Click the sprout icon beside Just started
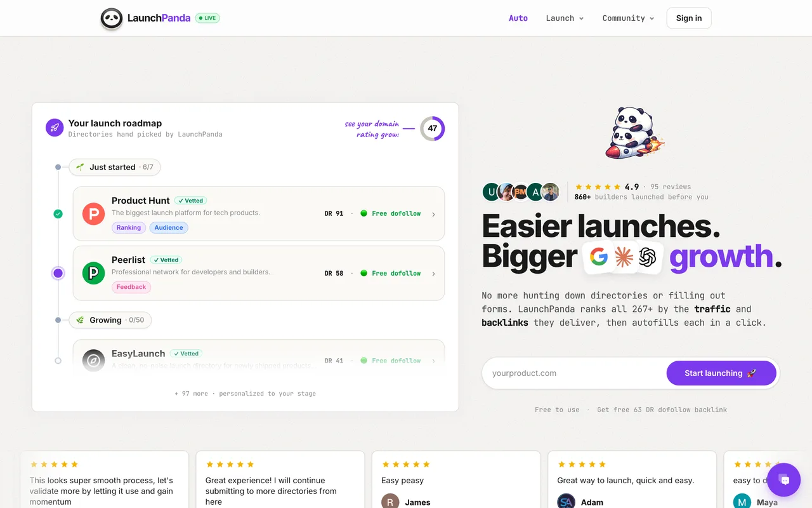The image size is (812, 508). 80,167
